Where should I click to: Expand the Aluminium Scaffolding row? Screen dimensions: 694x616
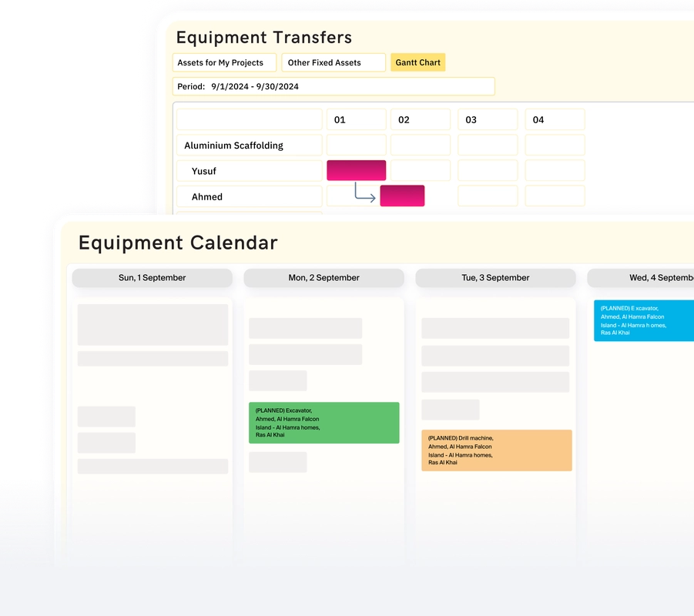tap(249, 145)
